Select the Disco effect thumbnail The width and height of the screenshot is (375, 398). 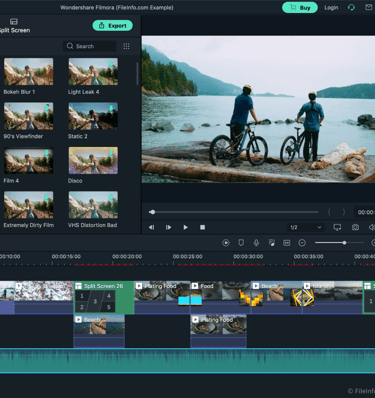[93, 160]
